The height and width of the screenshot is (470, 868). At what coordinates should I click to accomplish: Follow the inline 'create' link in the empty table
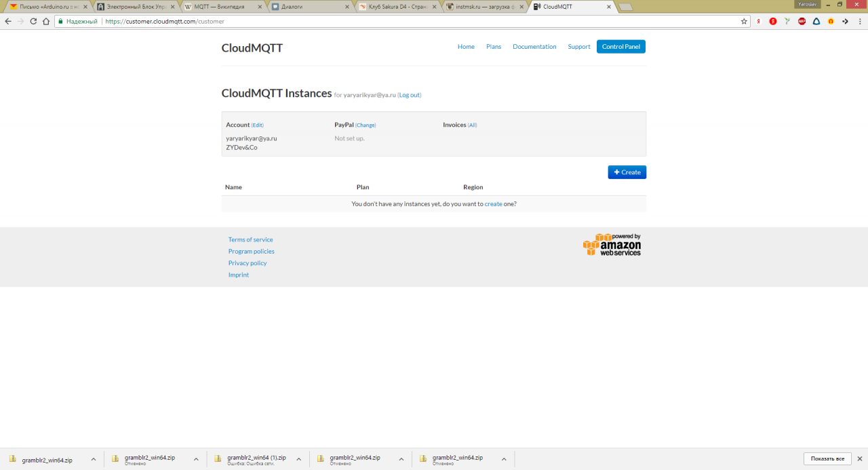click(x=494, y=204)
